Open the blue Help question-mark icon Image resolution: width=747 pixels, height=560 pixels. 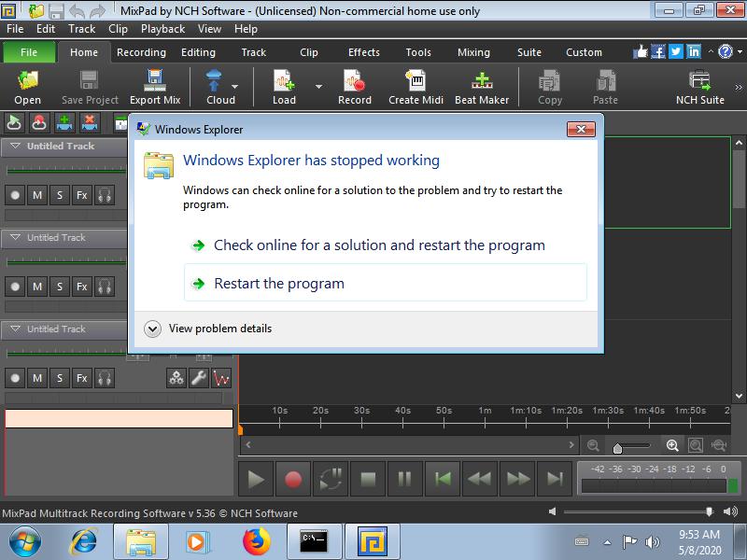726,51
